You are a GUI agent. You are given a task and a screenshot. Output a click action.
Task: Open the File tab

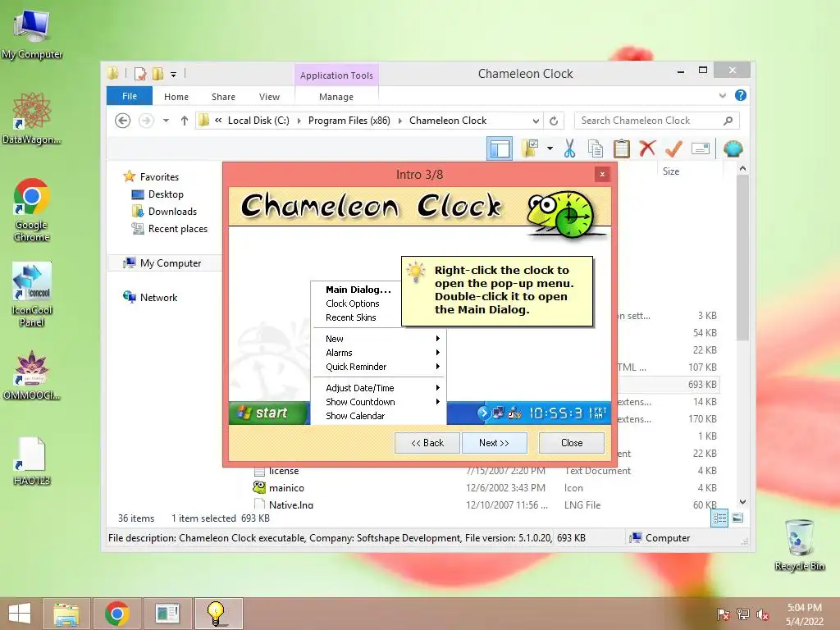coord(130,96)
